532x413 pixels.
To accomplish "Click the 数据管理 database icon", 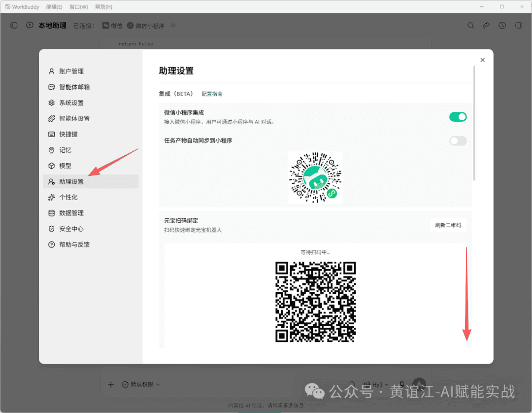I will [x=51, y=213].
